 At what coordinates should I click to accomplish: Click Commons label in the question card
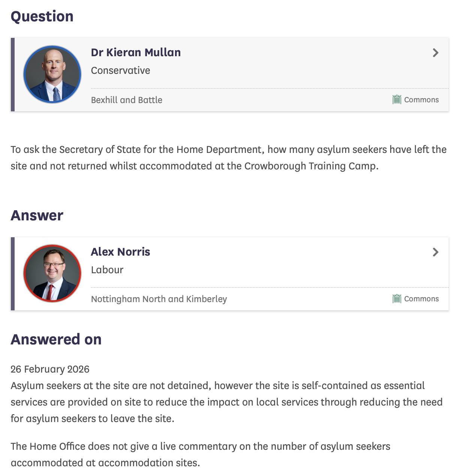point(421,100)
